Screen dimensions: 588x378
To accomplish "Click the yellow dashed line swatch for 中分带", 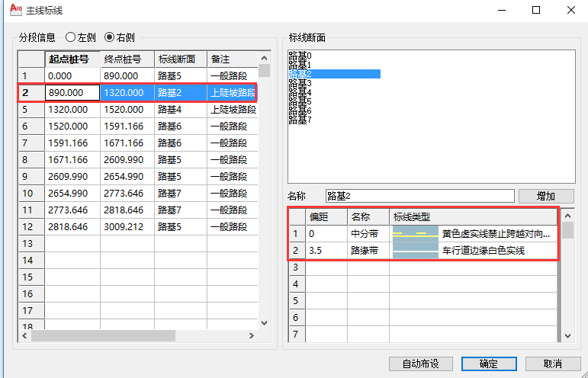I will [x=415, y=234].
